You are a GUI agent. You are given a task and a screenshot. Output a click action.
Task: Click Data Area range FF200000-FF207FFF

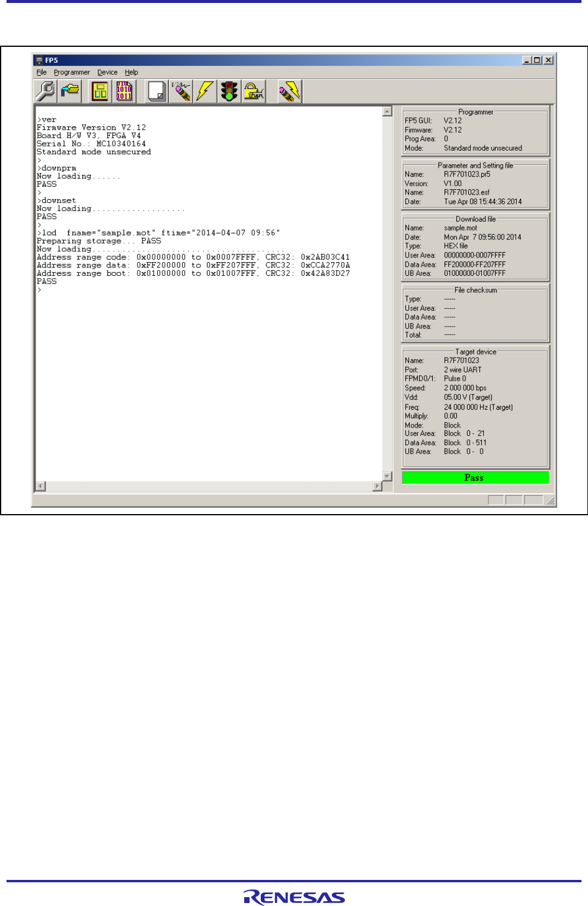[475, 264]
